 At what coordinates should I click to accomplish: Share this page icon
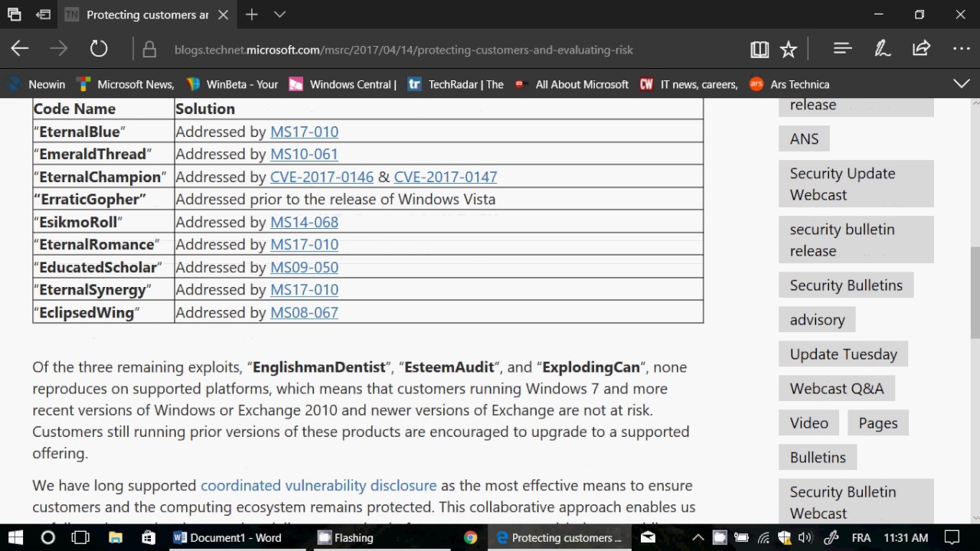921,48
